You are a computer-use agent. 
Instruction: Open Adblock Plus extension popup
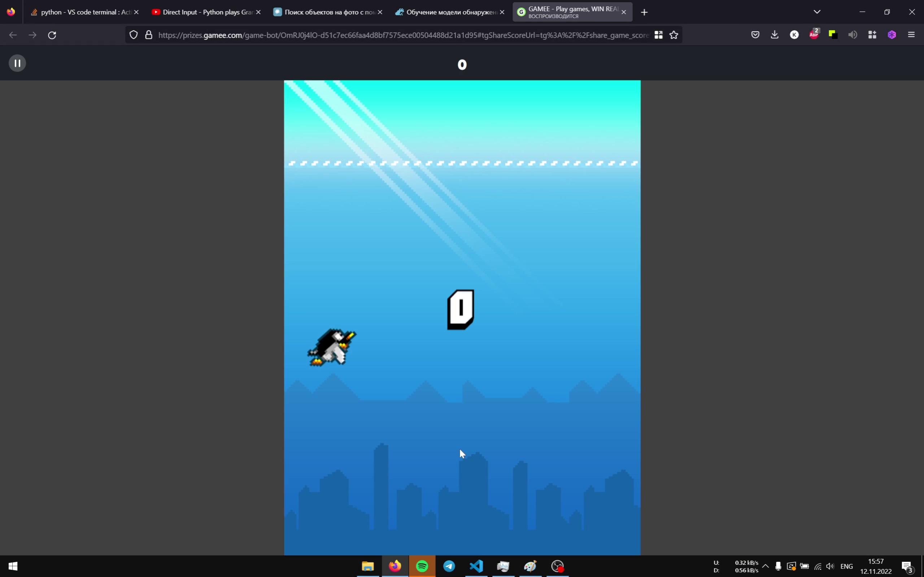point(814,35)
